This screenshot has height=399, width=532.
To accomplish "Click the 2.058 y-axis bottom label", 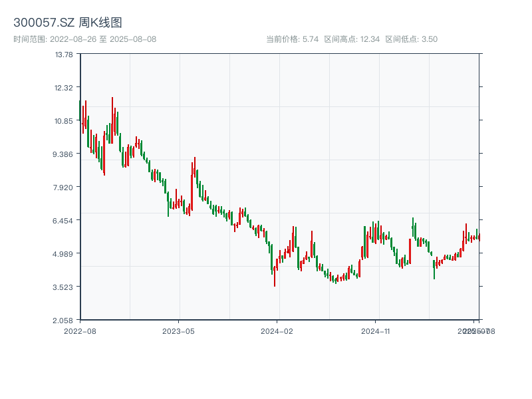I will pyautogui.click(x=64, y=321).
